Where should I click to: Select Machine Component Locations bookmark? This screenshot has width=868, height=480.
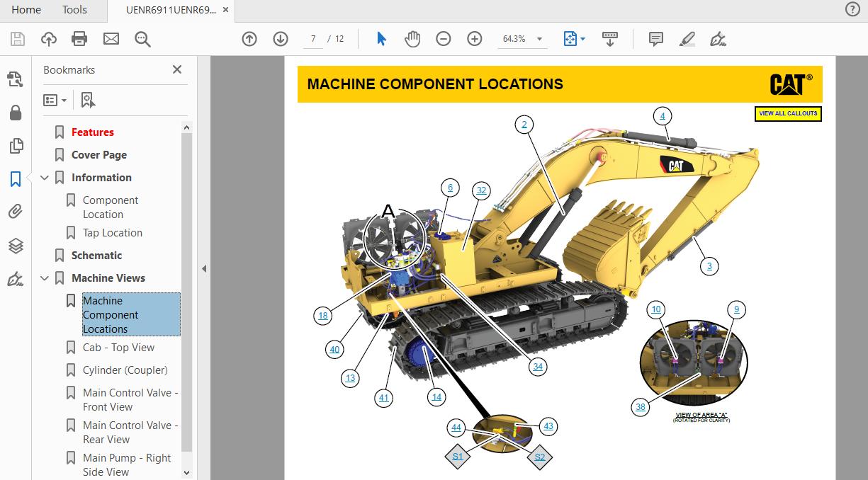(131, 314)
